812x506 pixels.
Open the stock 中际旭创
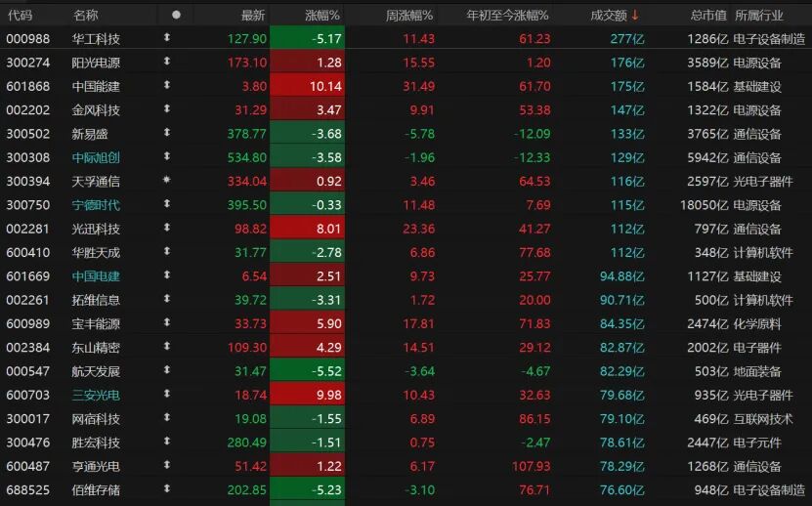(x=97, y=157)
